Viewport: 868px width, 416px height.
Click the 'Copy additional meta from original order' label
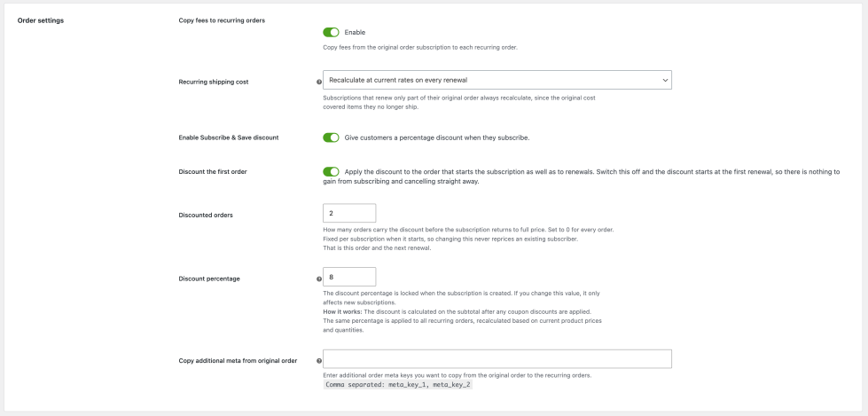pyautogui.click(x=238, y=361)
